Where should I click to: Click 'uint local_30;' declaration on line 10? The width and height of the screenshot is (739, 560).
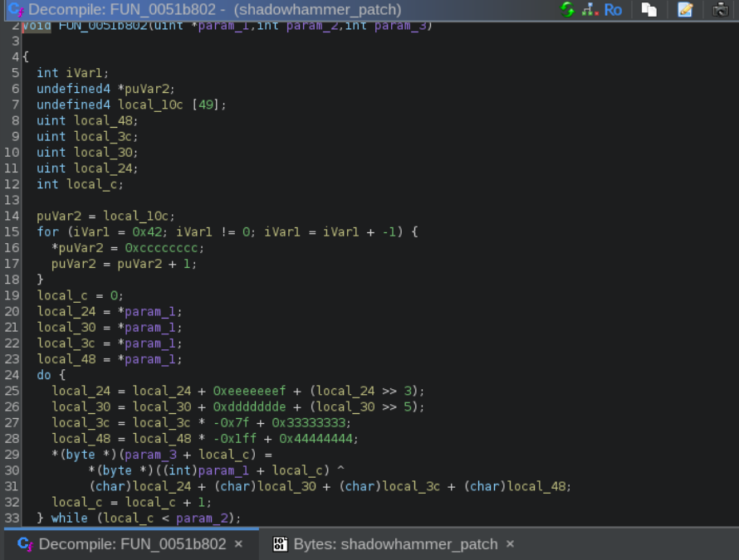[87, 153]
